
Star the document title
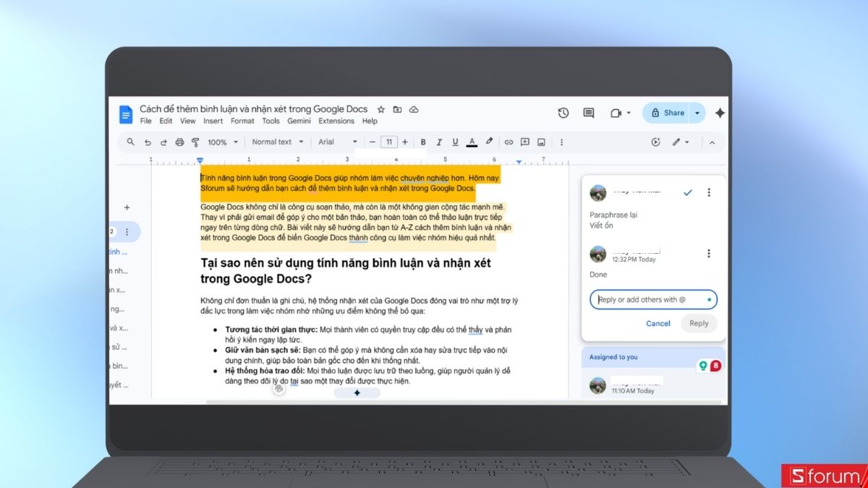[381, 109]
